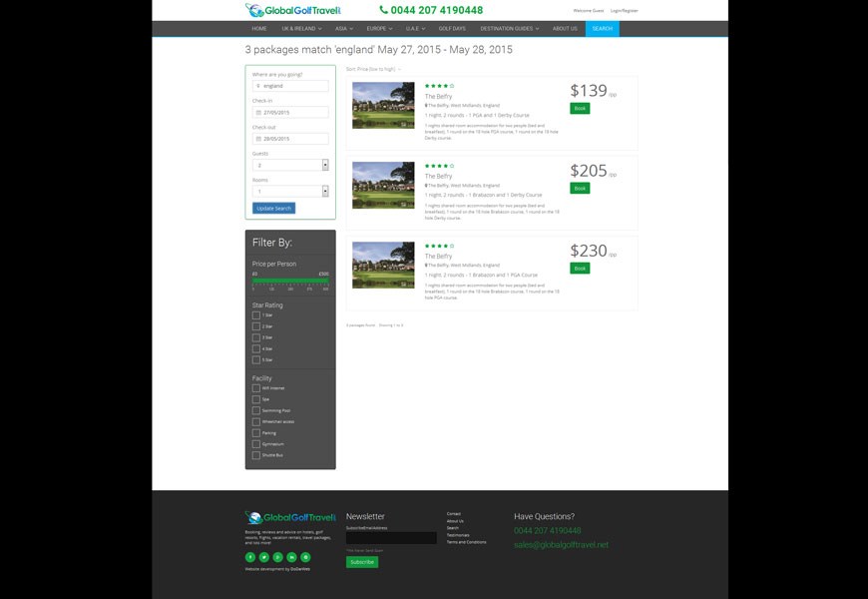Image resolution: width=868 pixels, height=599 pixels.
Task: Tick the 1 Star rating checkbox
Action: pos(255,315)
